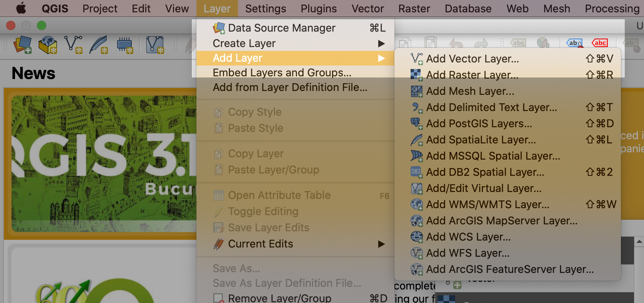Select Add DB2 Spatial Layer... entry

(x=508, y=172)
